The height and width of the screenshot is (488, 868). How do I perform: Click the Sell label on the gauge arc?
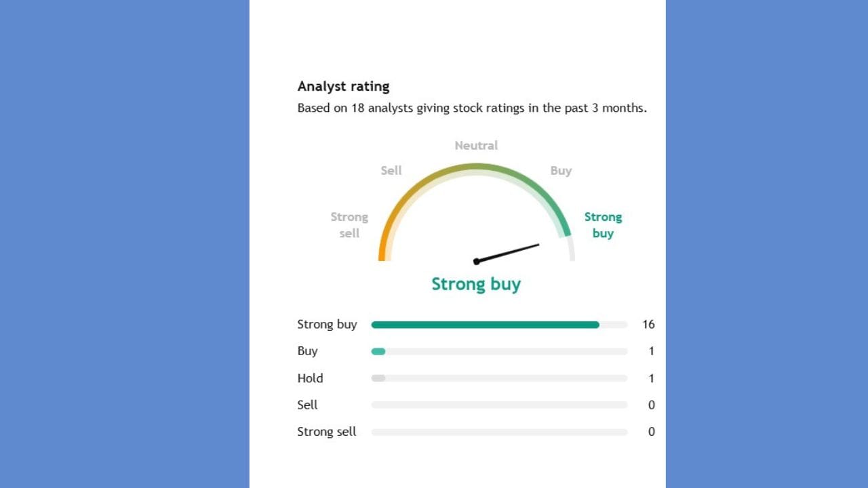click(391, 171)
